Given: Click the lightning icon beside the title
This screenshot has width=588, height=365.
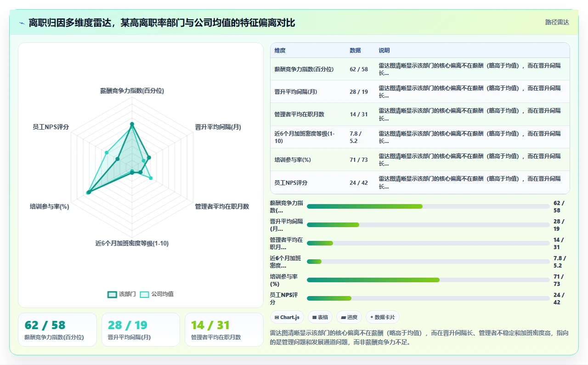Looking at the screenshot, I should [22, 23].
